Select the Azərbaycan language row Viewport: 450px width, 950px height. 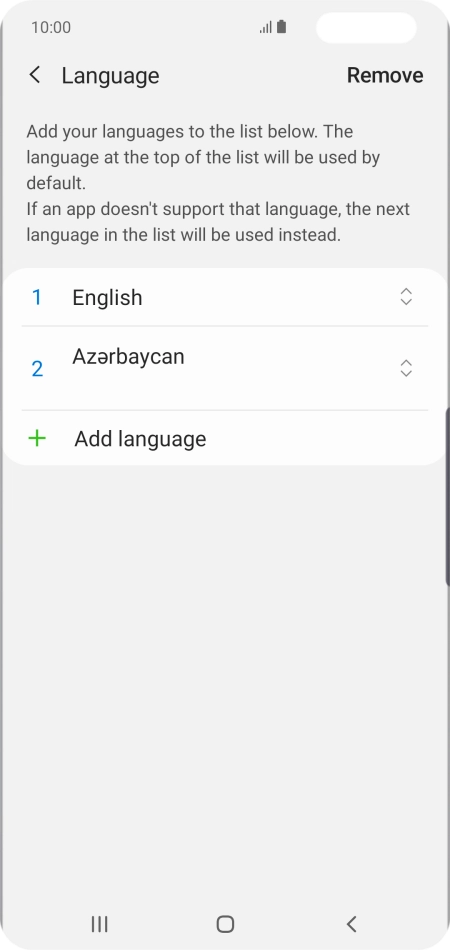[225, 368]
